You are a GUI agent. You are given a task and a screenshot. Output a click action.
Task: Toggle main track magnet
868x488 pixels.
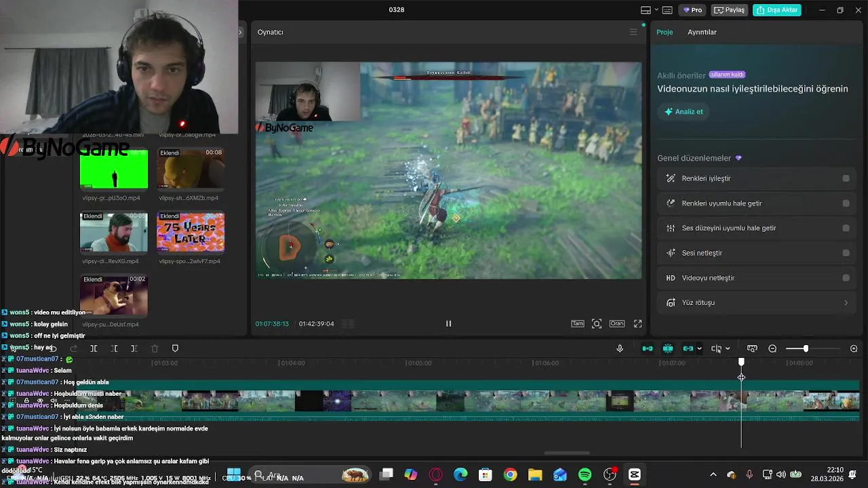tap(648, 348)
